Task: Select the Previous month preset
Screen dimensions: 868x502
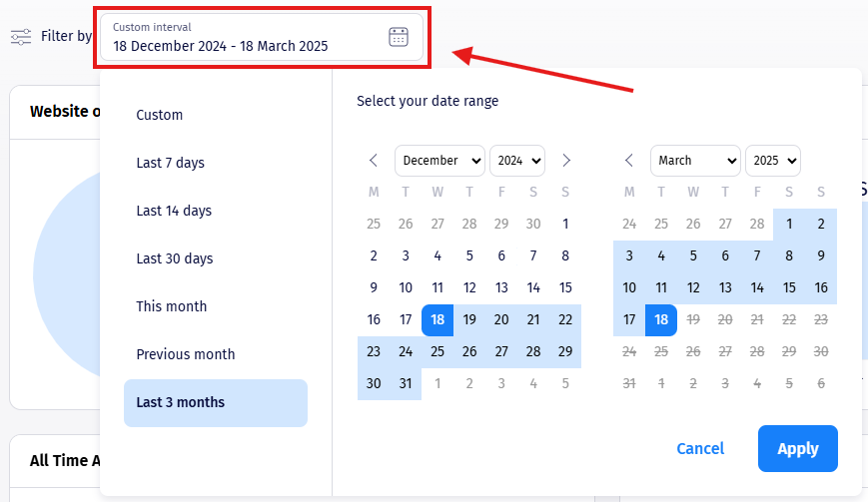Action: [186, 354]
